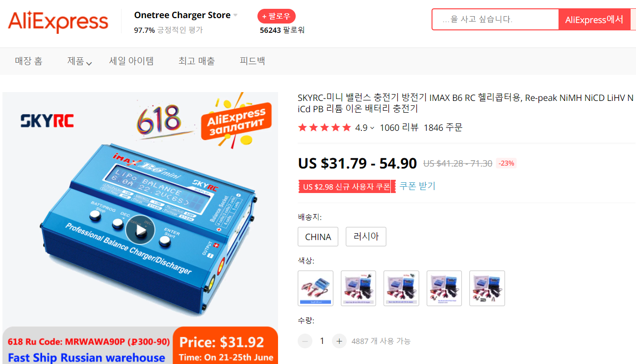Select 러시아 as the shipping origin
This screenshot has height=364, width=636.
pos(366,237)
